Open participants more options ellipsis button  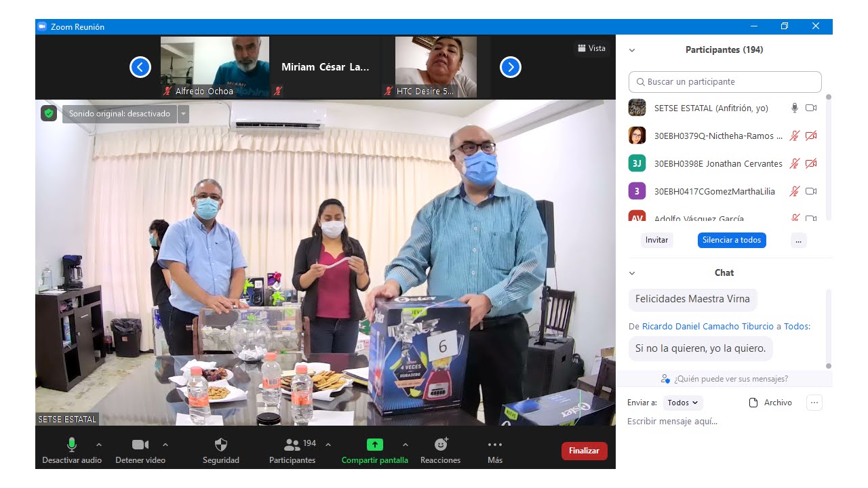(798, 240)
